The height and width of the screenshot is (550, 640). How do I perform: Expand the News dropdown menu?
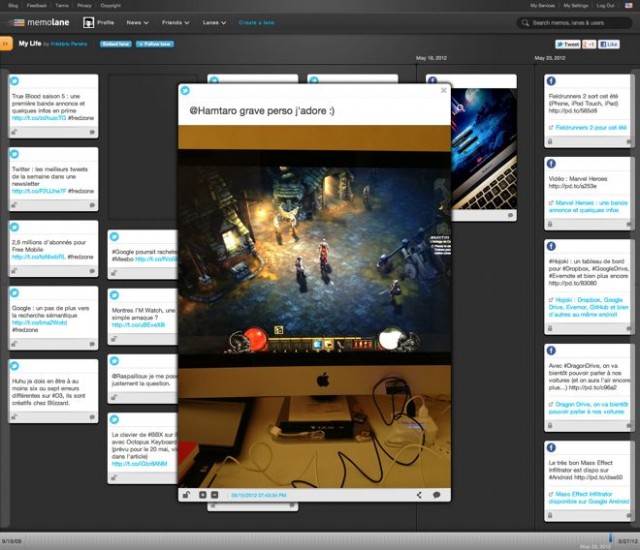(x=137, y=23)
